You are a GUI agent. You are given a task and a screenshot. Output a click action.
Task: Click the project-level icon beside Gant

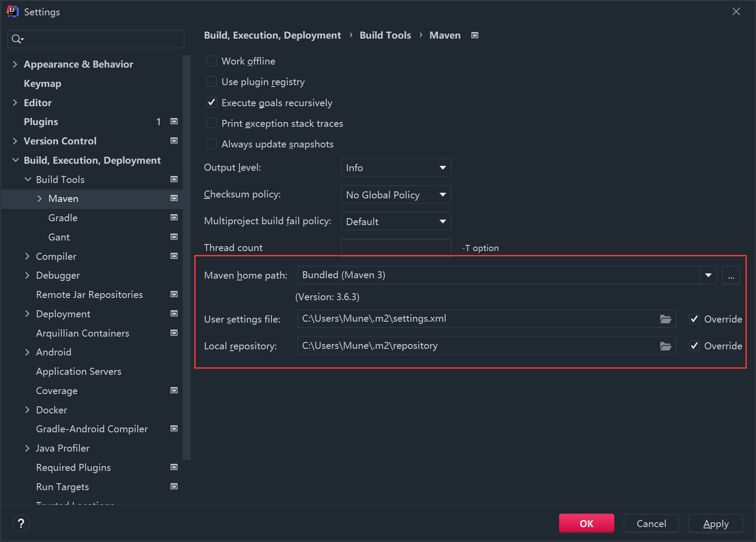(x=174, y=237)
